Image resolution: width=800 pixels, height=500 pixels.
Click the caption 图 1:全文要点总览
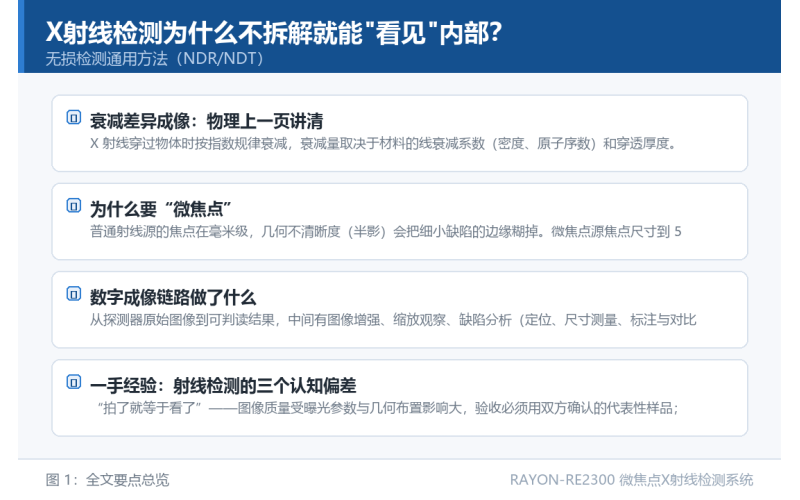point(107,480)
